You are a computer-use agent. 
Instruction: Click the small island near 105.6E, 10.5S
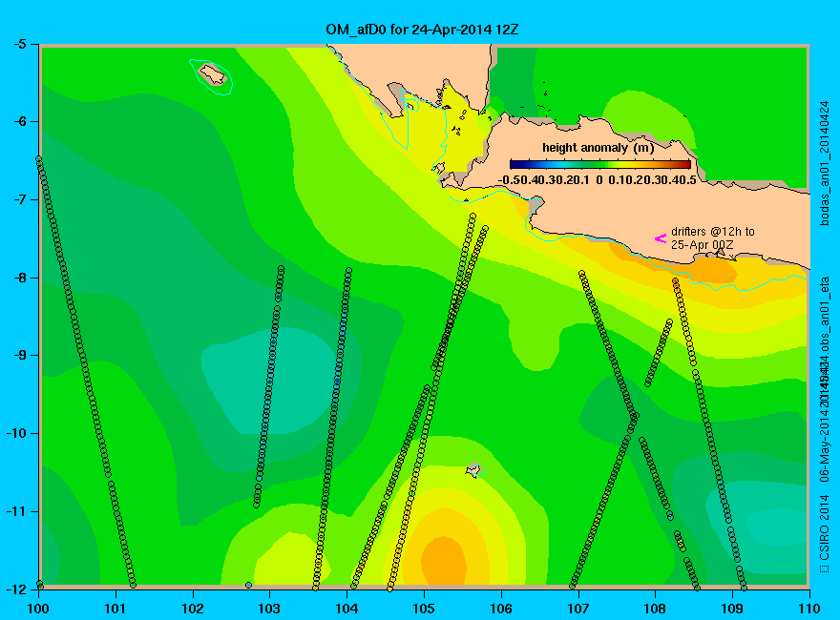(473, 470)
